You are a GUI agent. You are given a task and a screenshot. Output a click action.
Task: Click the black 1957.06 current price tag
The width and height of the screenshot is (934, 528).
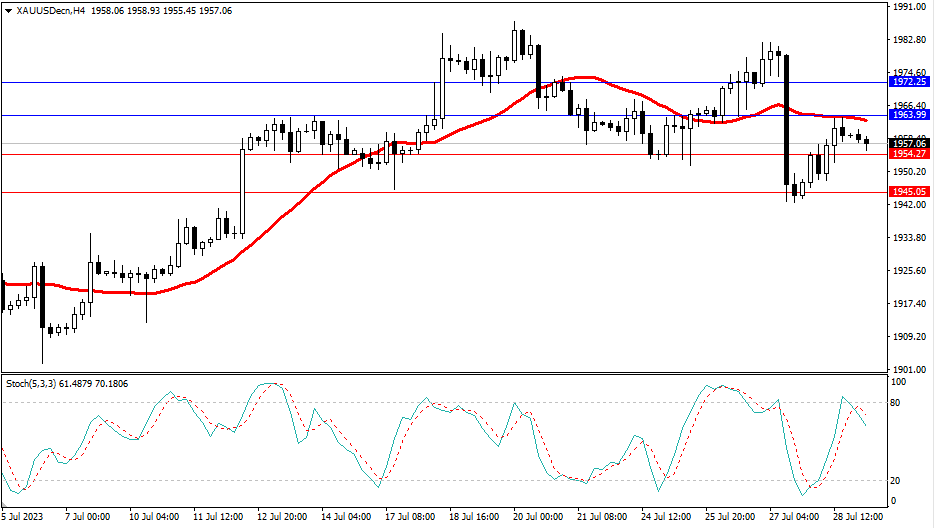(x=909, y=144)
